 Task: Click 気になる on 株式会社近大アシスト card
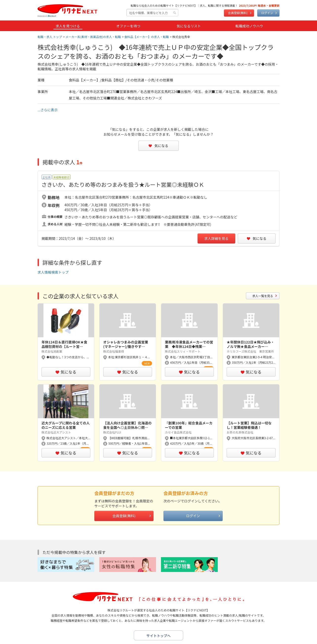coord(66,453)
